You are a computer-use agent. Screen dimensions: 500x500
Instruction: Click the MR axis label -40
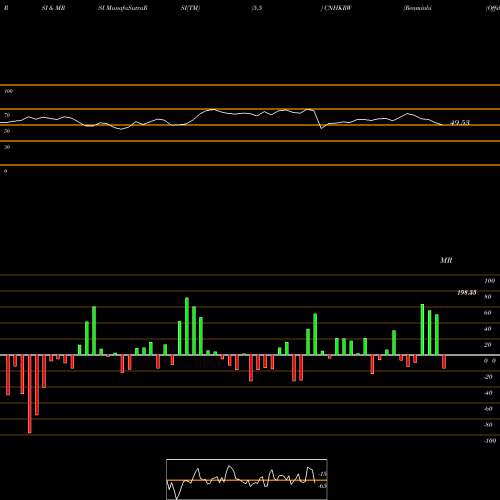488,393
